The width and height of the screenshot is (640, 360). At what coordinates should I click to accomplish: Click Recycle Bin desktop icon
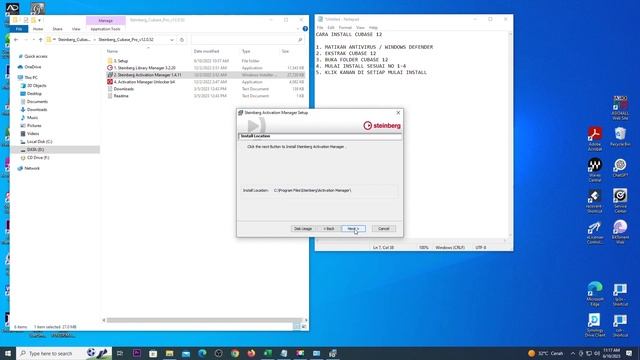coord(620,136)
